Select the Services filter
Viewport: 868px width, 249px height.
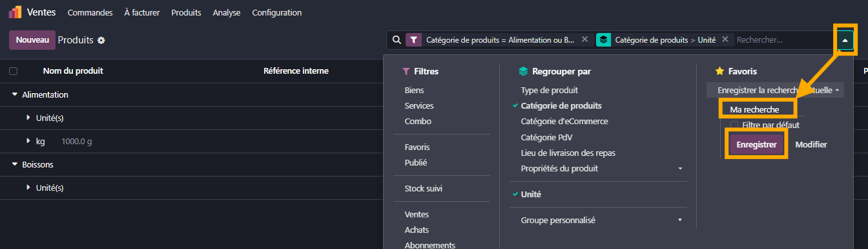419,106
